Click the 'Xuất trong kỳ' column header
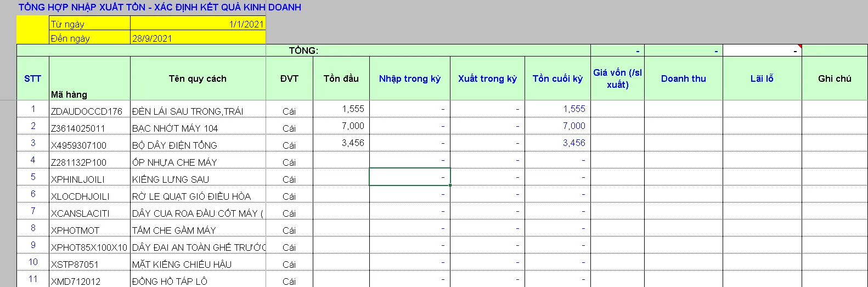This screenshot has width=868, height=287. tap(487, 78)
